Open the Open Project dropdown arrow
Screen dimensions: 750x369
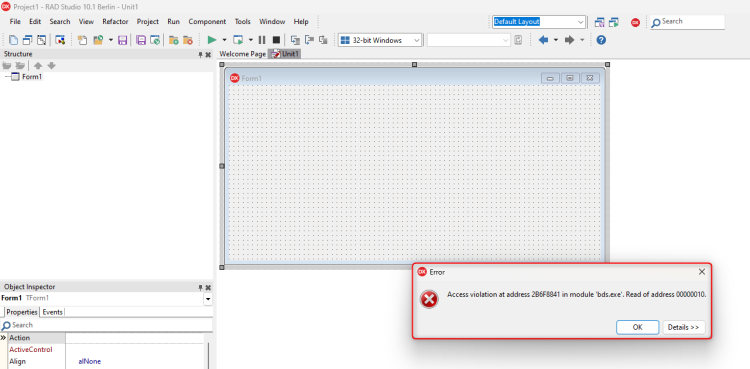(110, 40)
